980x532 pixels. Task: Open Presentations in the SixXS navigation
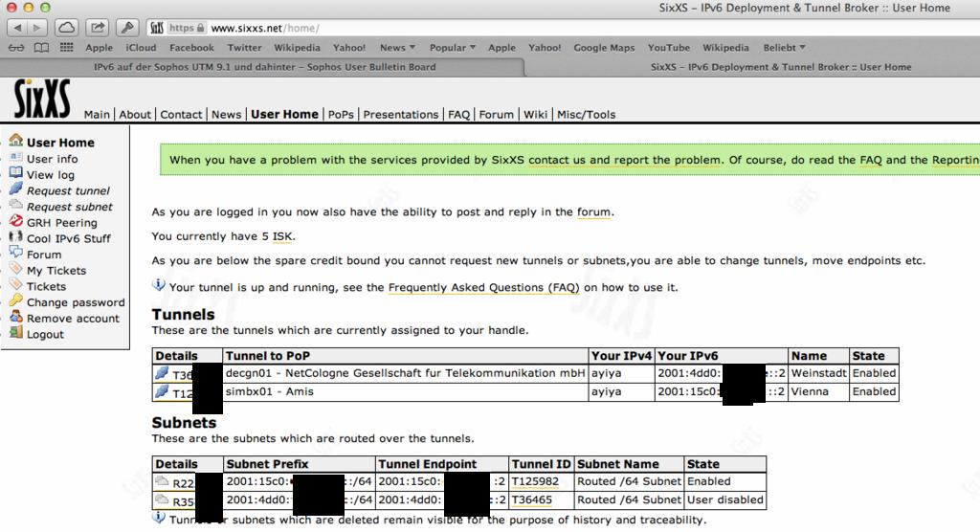pyautogui.click(x=401, y=114)
